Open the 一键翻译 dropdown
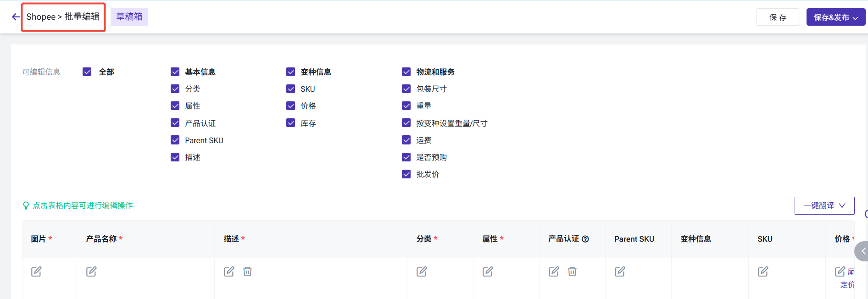Image resolution: width=868 pixels, height=299 pixels. coord(824,205)
